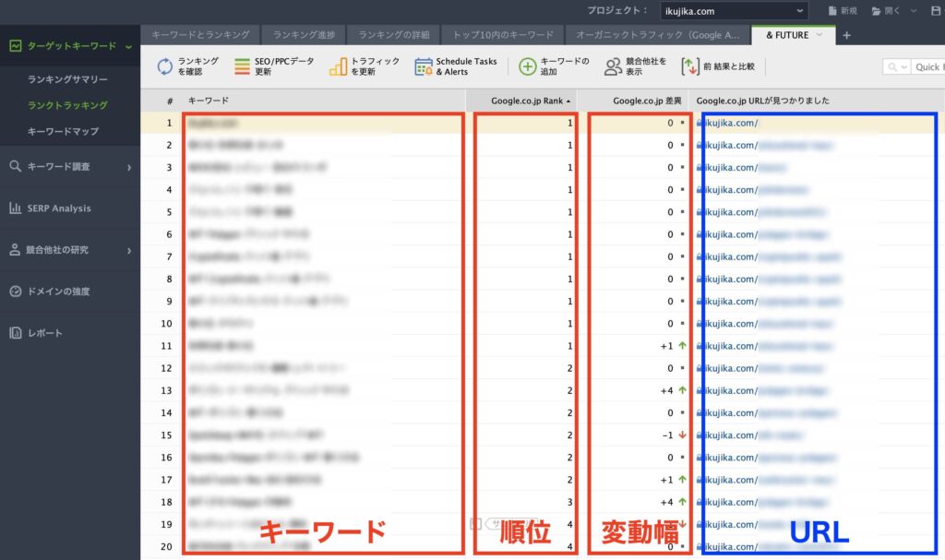The width and height of the screenshot is (945, 560).
Task: Click the レポート document icon
Action: 15,333
